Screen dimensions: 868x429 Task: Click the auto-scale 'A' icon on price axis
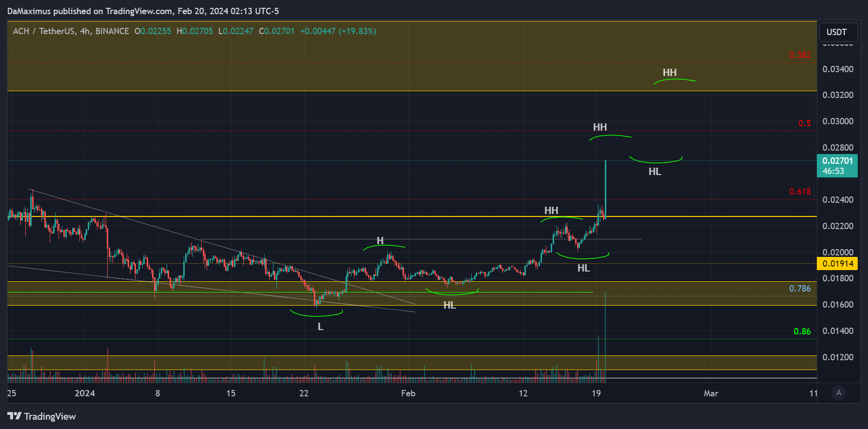[x=838, y=392]
